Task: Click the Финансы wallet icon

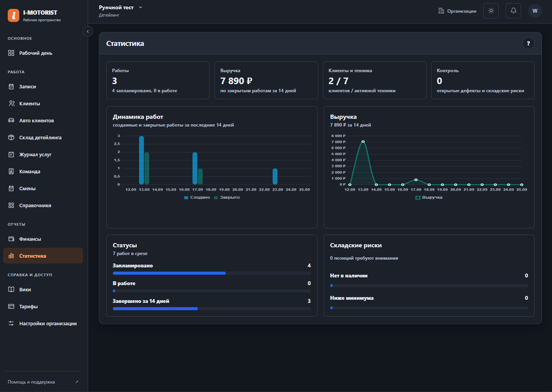Action: click(x=11, y=239)
